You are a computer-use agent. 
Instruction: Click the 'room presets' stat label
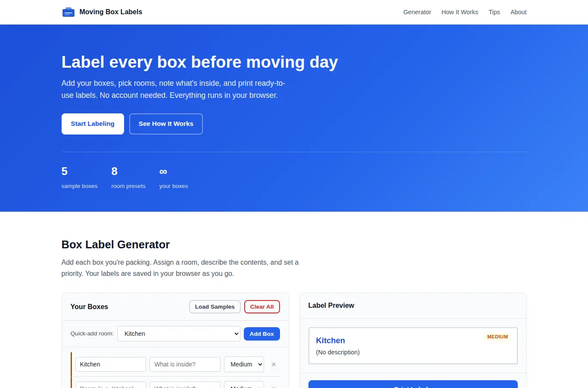click(128, 186)
